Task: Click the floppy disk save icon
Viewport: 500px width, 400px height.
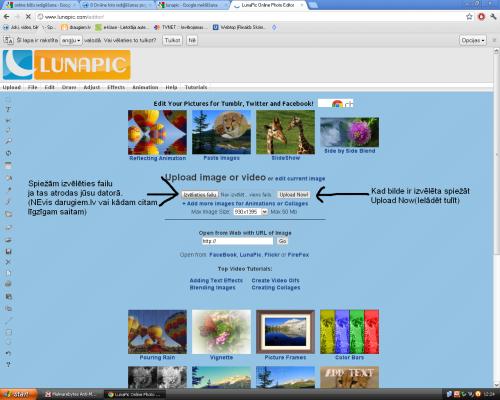Action: pos(8,251)
